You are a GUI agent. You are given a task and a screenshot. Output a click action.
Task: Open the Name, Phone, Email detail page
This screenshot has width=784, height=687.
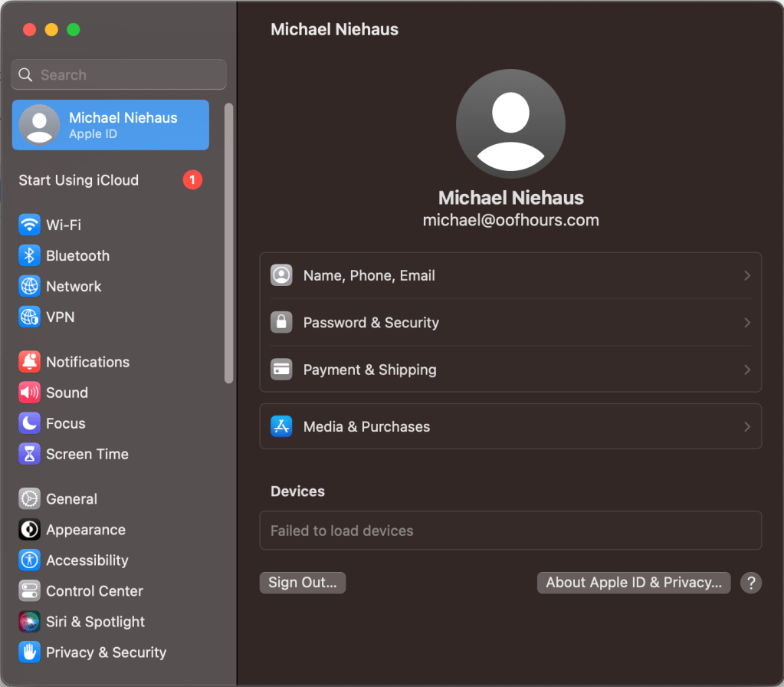pos(510,275)
